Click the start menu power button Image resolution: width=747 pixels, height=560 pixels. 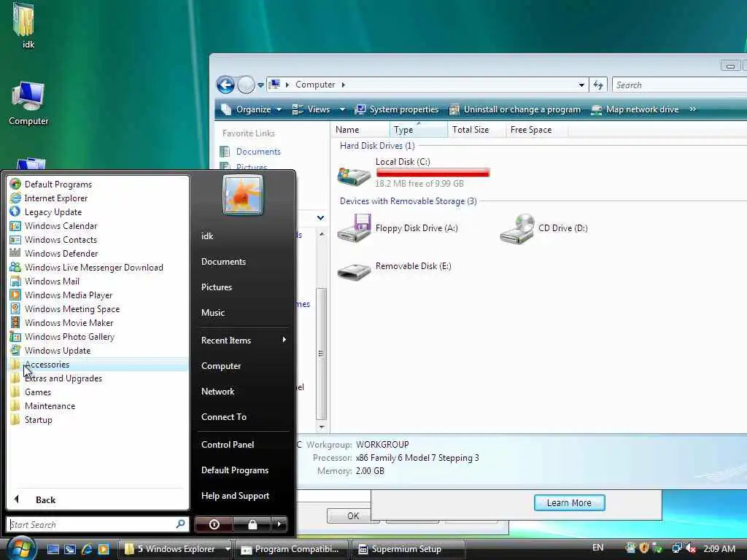tap(214, 524)
